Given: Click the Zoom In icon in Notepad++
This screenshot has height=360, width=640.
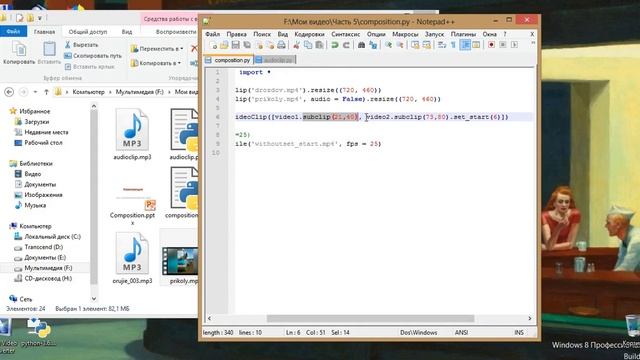Looking at the screenshot, I should (x=388, y=45).
